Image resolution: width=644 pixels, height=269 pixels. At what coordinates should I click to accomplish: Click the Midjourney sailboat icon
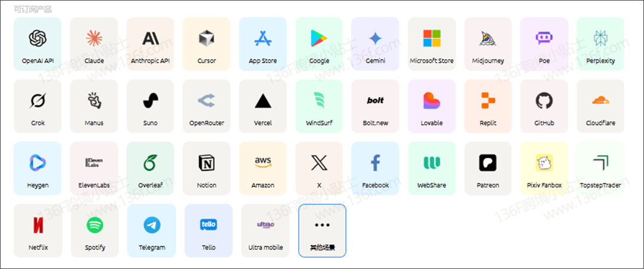pyautogui.click(x=488, y=38)
